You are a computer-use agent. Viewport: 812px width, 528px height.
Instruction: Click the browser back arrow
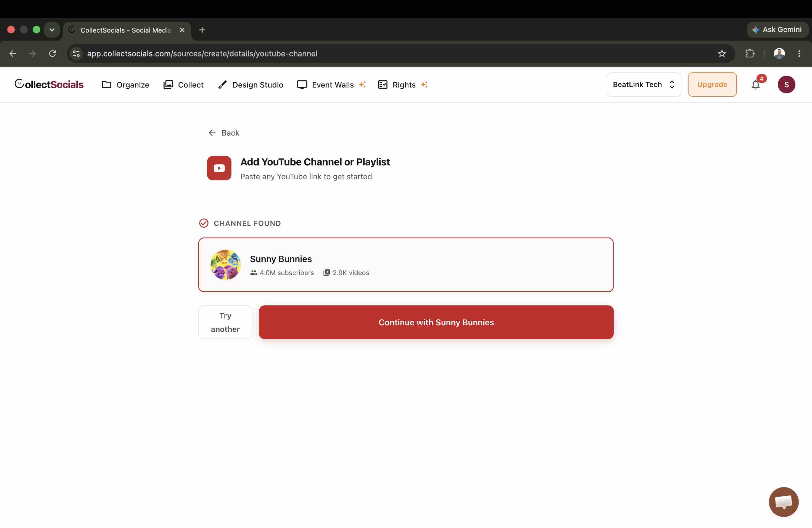pos(13,54)
